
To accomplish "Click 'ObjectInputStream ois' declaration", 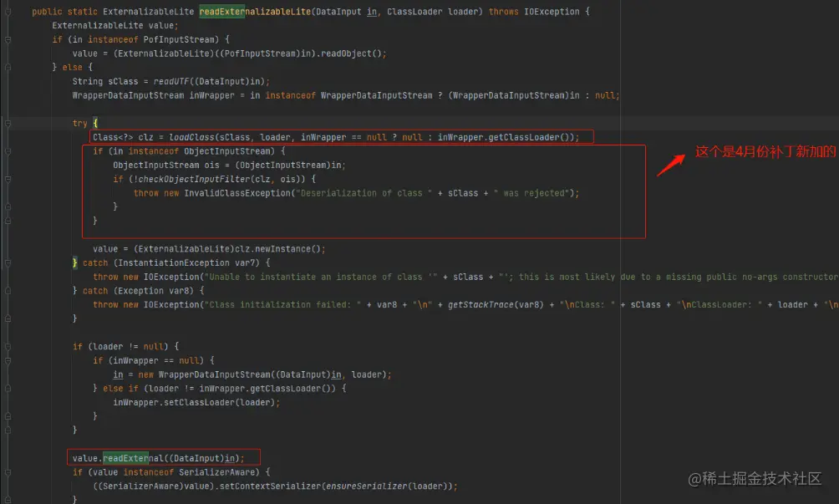I will pos(165,165).
